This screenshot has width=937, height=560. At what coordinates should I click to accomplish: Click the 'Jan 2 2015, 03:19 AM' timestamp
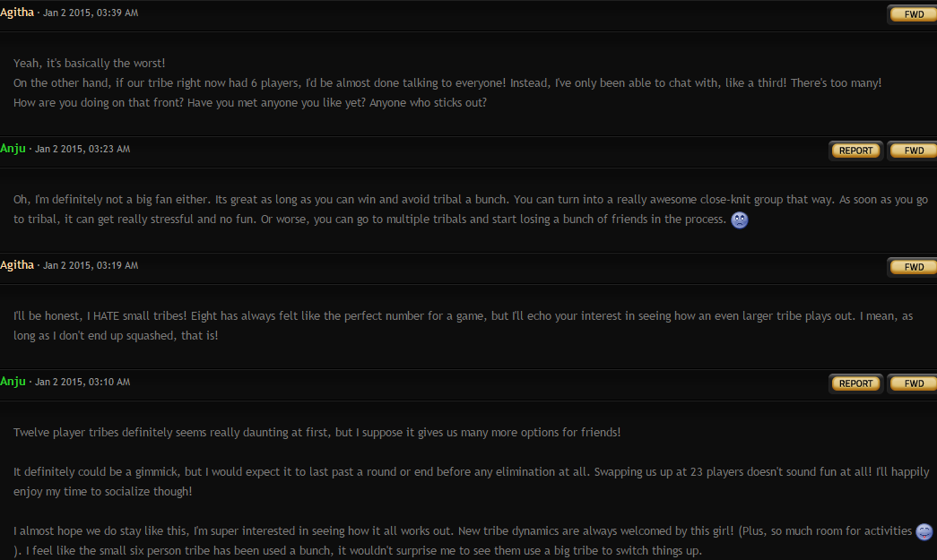91,265
